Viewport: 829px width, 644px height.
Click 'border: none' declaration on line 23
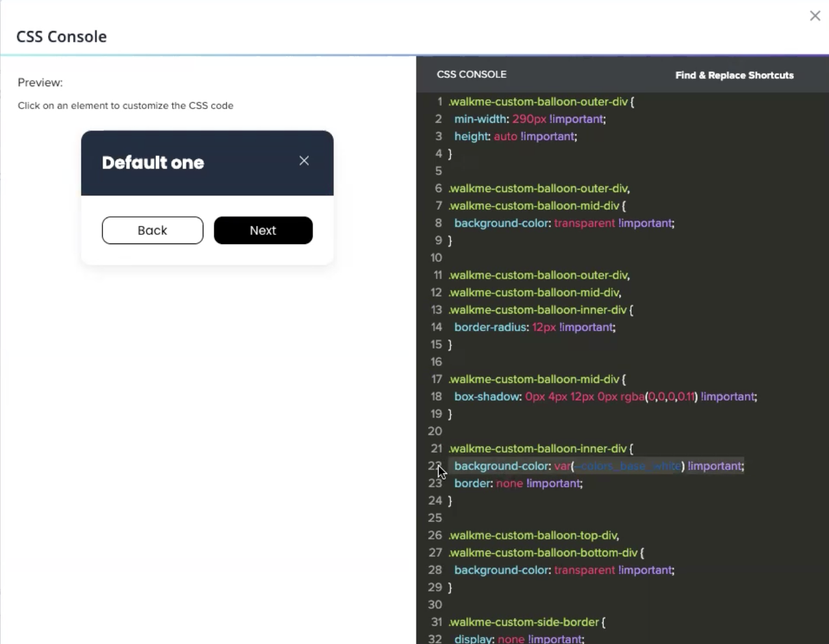click(518, 484)
